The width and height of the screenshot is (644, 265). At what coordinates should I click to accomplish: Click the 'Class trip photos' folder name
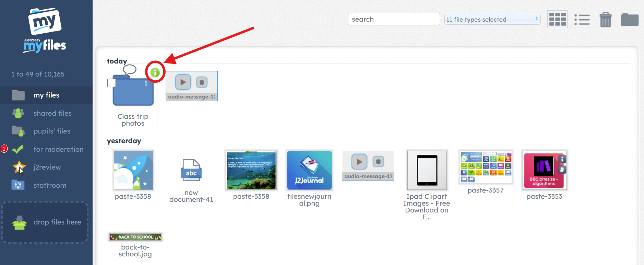point(133,120)
